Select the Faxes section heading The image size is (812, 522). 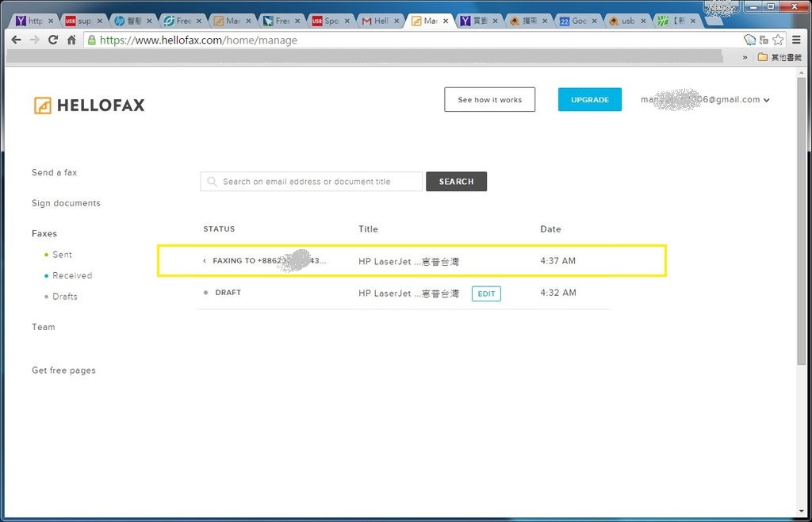pyautogui.click(x=44, y=233)
